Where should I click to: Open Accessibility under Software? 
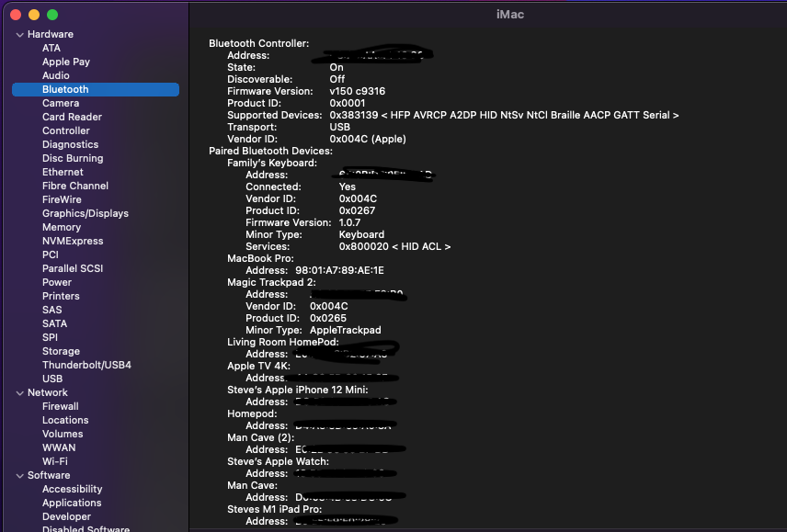coord(73,490)
